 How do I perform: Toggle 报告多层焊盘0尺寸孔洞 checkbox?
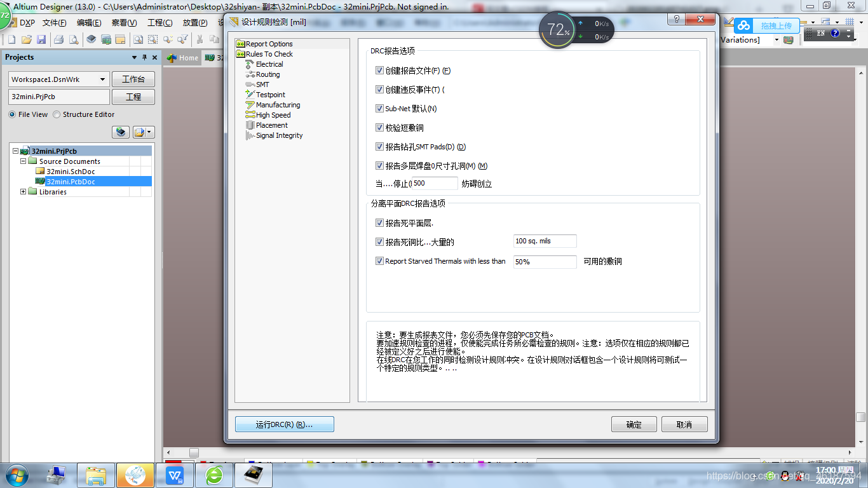(x=379, y=166)
